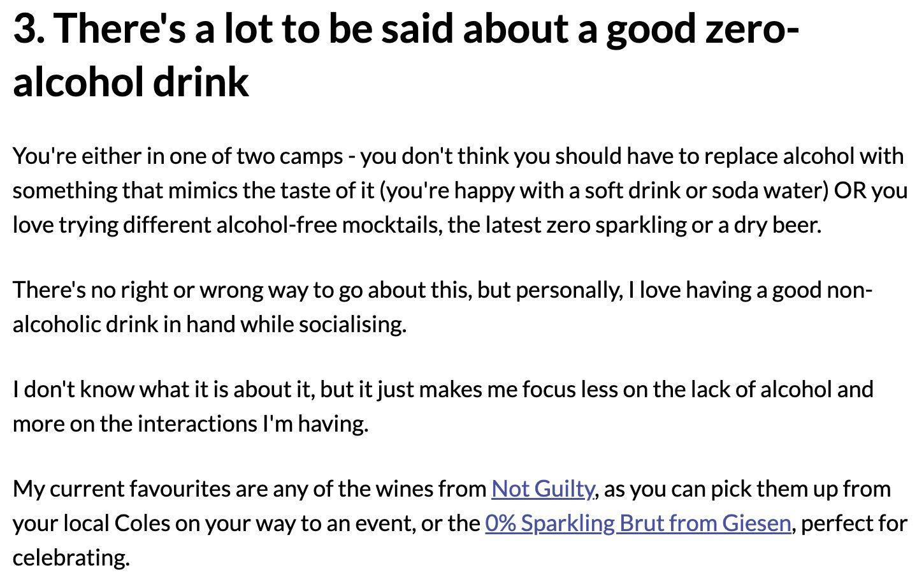Open the 0% Sparkling Brut from Giesen link
Viewport: 924px width, 584px height.
click(x=638, y=523)
